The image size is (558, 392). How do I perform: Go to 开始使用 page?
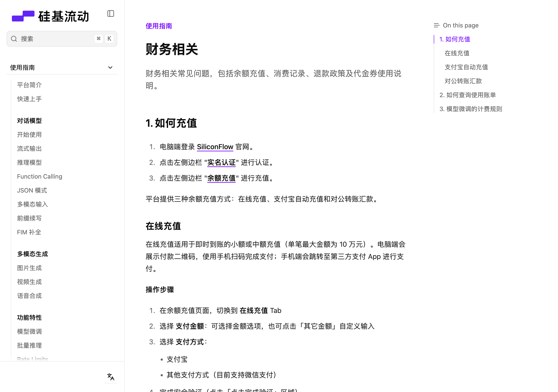29,135
